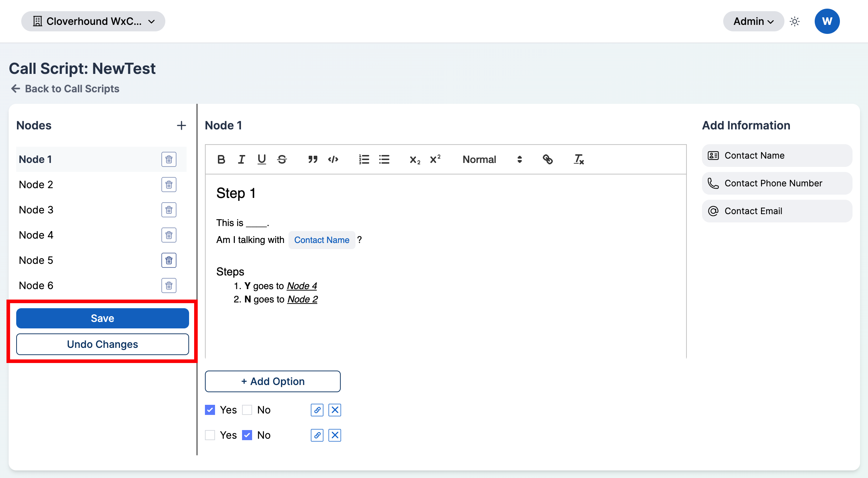Viewport: 868px width, 478px height.
Task: Clear text formatting
Action: [579, 159]
